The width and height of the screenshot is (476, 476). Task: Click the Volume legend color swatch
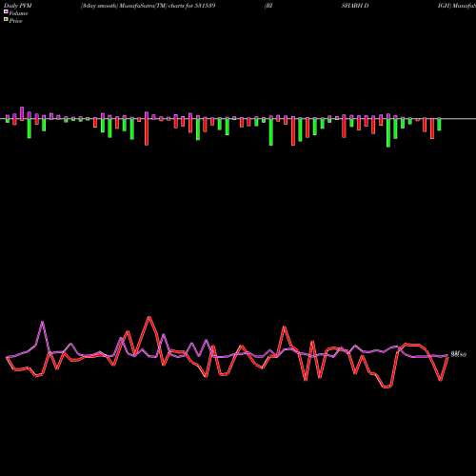click(6, 12)
